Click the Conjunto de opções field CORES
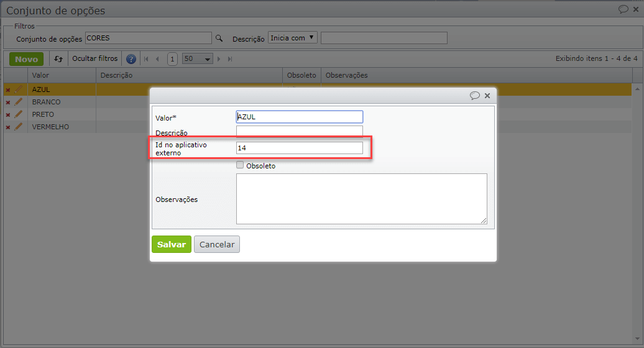Viewport: 644px width, 348px height. pyautogui.click(x=149, y=38)
